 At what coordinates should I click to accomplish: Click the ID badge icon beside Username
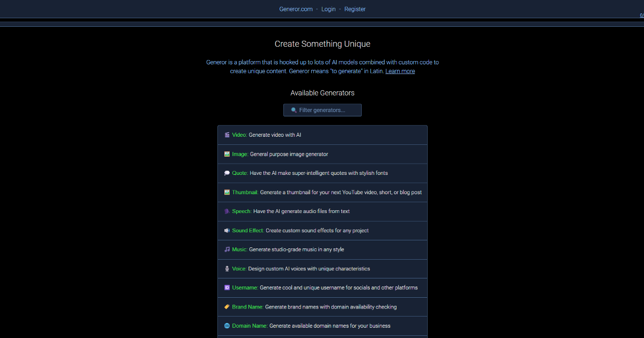point(226,288)
